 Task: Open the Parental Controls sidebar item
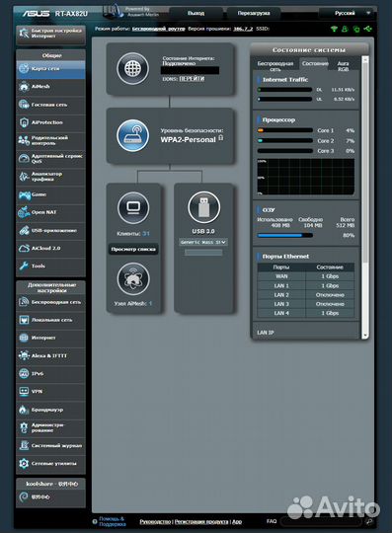point(50,141)
